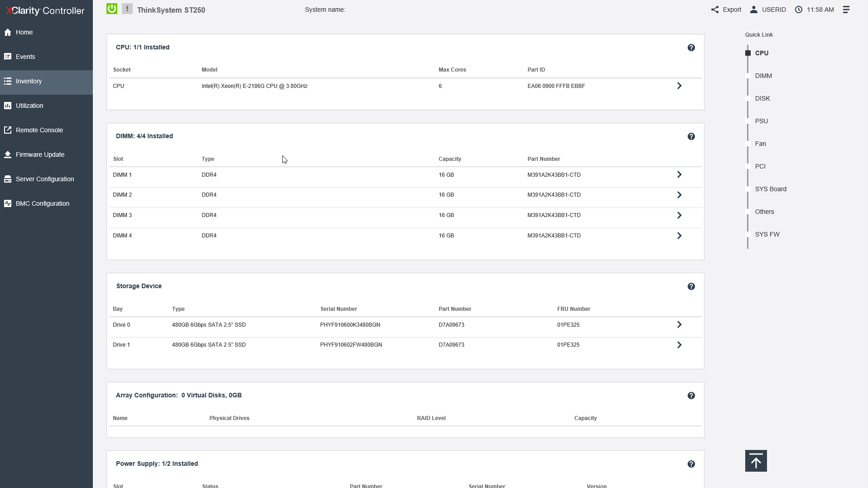Open the USERID account menu
Screen dimensions: 868x488
(x=768, y=10)
